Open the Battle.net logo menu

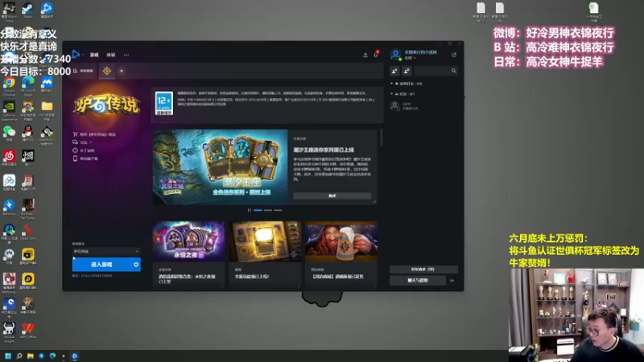coord(76,54)
